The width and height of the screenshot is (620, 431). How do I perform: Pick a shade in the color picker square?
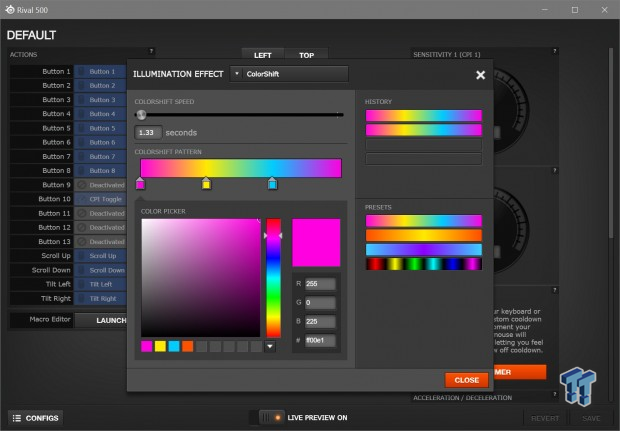(x=201, y=278)
